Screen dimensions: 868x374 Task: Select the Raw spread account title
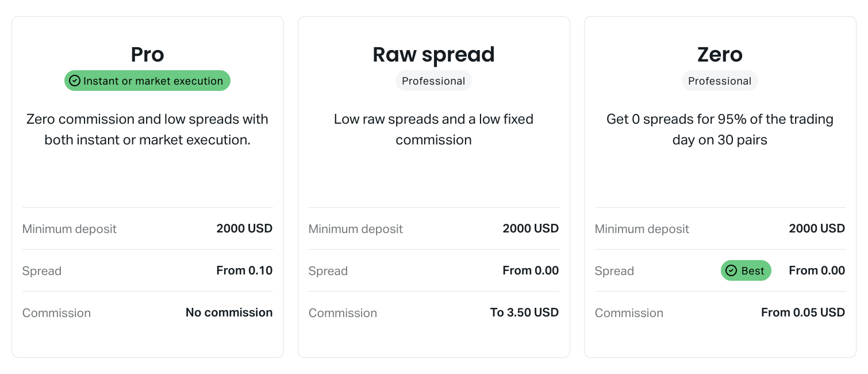pyautogui.click(x=433, y=55)
